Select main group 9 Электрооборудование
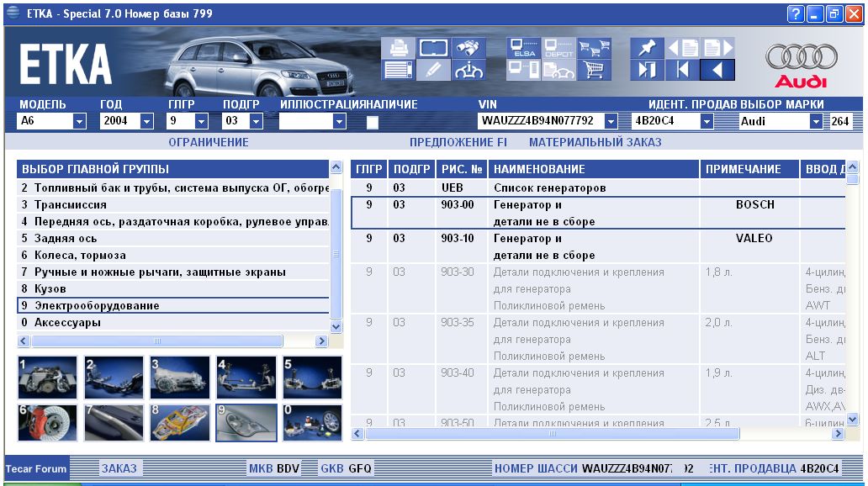 coord(173,305)
